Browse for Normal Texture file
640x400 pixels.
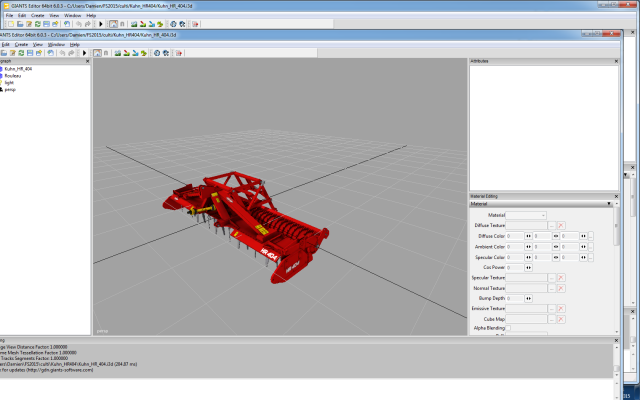551,288
